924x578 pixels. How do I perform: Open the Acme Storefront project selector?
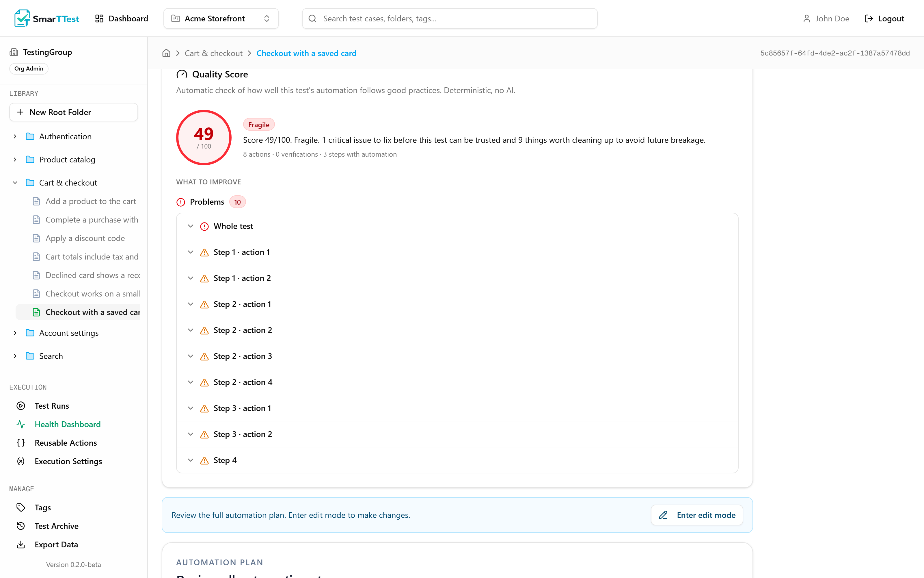[221, 18]
